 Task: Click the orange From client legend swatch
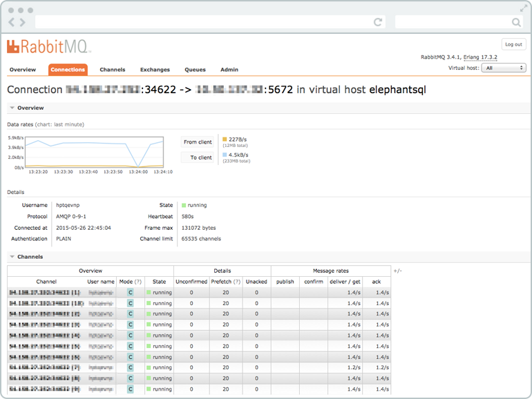(x=225, y=139)
